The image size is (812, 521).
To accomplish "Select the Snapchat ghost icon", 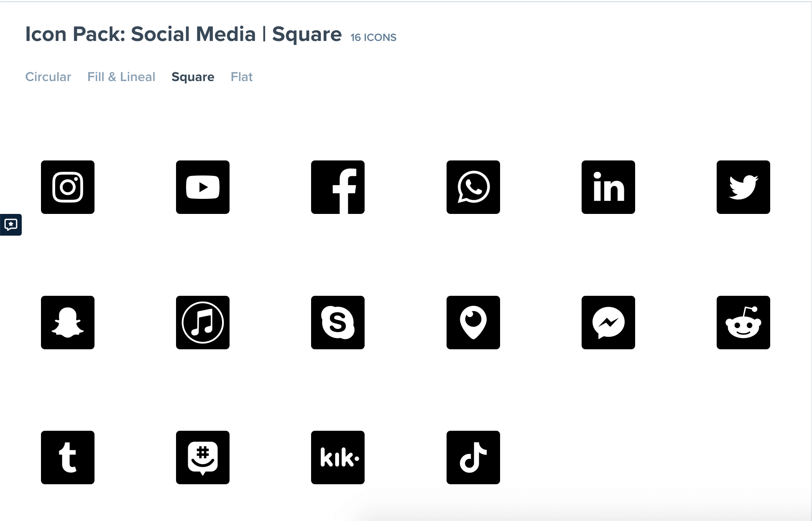I will coord(68,323).
